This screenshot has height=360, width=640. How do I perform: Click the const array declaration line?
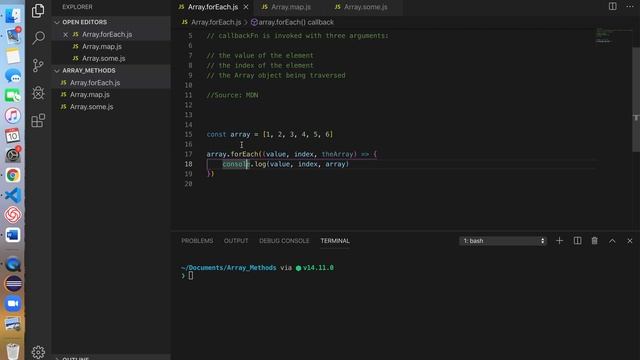270,134
